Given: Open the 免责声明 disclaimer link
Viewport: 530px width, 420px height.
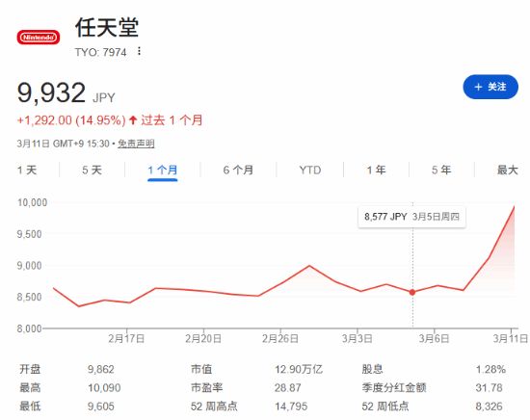Looking at the screenshot, I should [136, 144].
